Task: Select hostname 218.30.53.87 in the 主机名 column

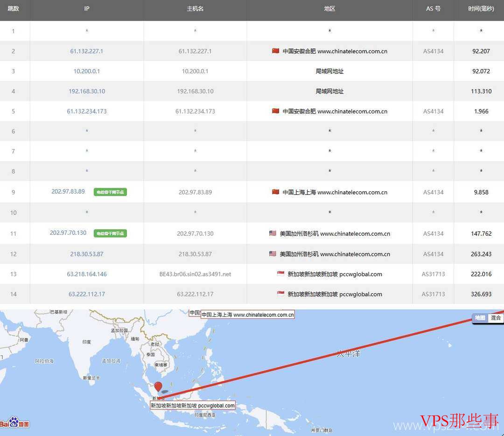Action: [x=195, y=254]
